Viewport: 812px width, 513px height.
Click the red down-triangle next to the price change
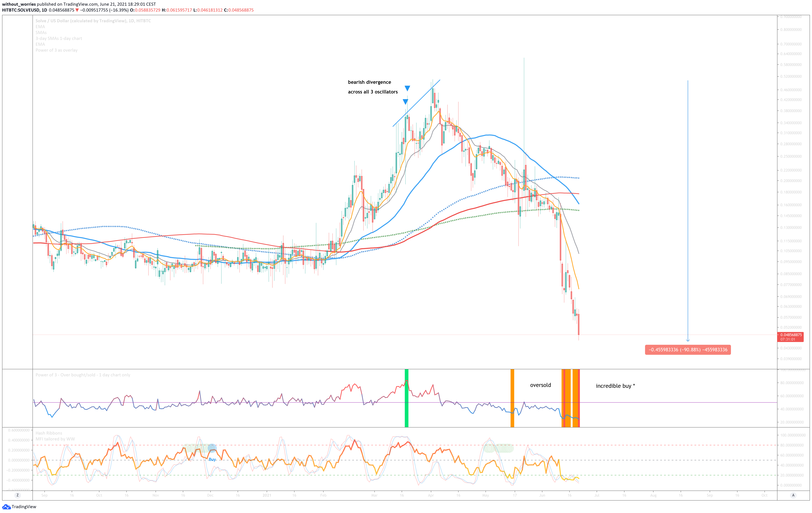pyautogui.click(x=77, y=10)
